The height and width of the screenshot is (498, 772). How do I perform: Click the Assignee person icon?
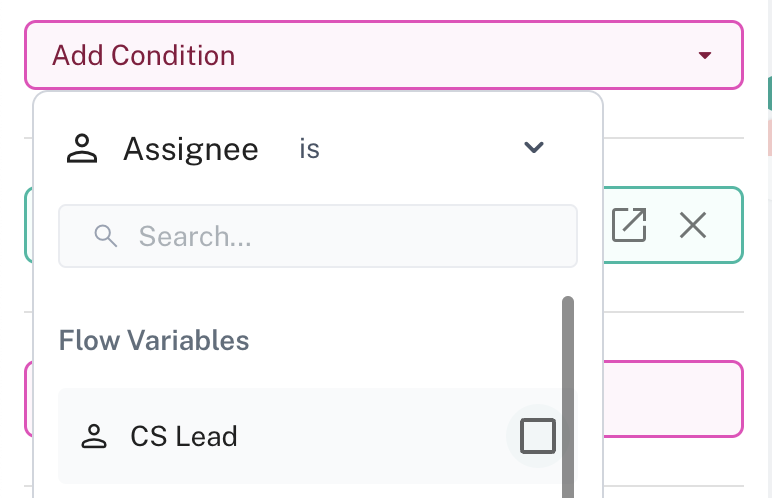pos(80,149)
